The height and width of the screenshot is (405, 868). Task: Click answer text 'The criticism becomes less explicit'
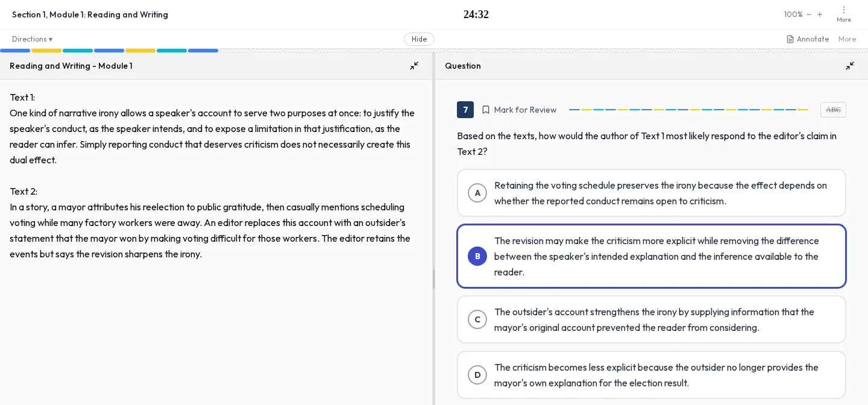coord(565,367)
